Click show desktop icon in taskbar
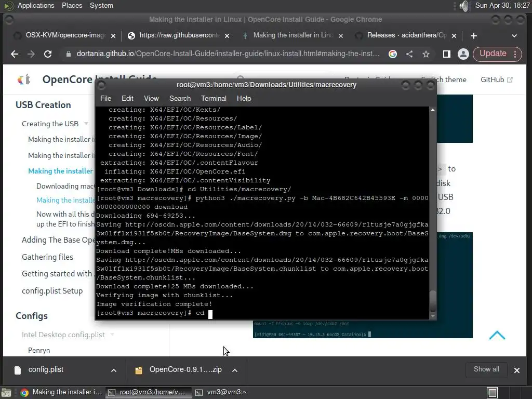The width and height of the screenshot is (532, 399). point(6,393)
